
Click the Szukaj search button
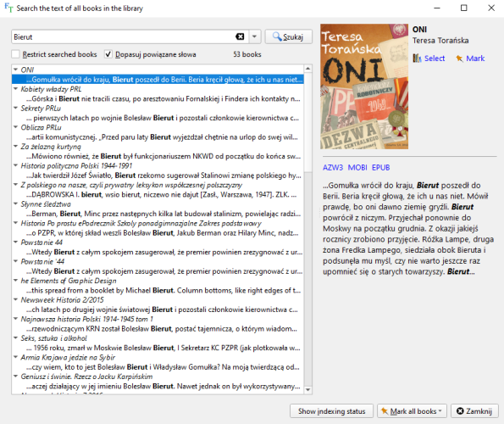pyautogui.click(x=288, y=36)
